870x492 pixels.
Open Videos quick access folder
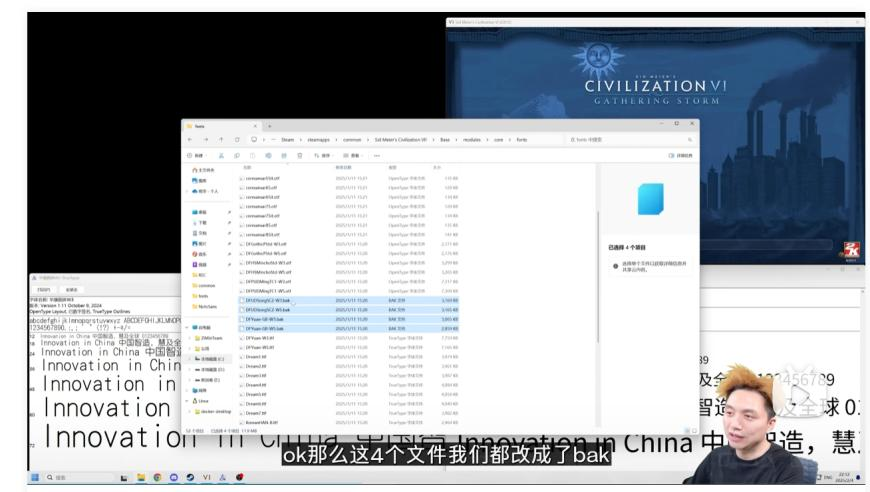[x=199, y=265]
